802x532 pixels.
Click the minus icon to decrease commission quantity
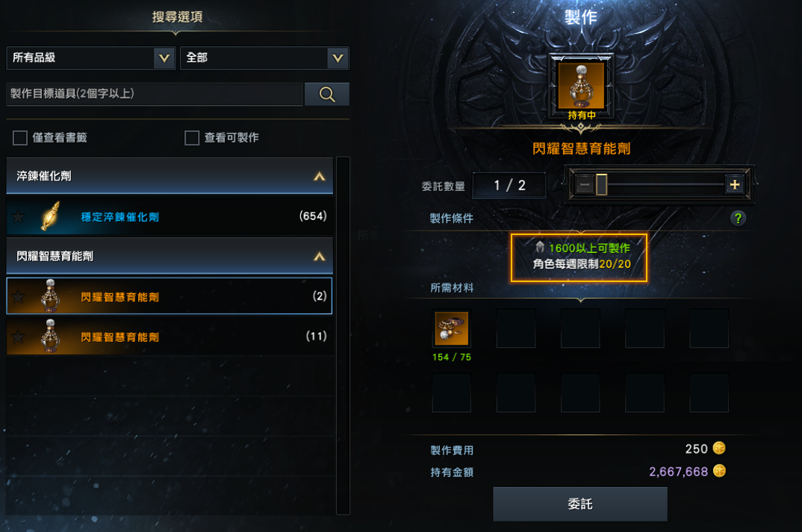pyautogui.click(x=585, y=185)
